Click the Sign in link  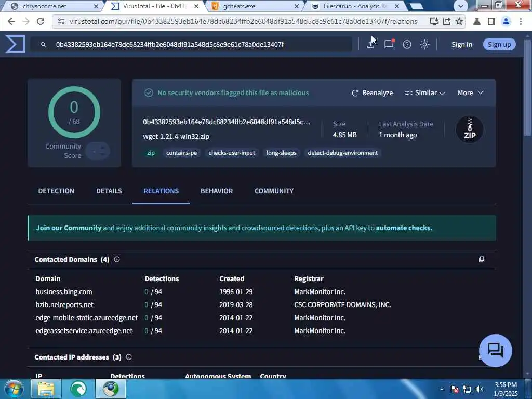461,45
